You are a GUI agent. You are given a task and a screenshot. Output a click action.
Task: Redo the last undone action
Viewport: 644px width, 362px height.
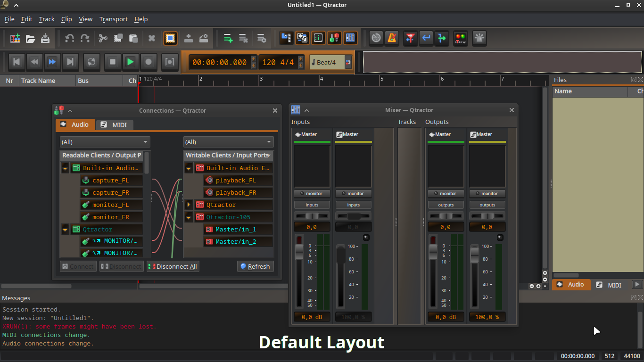[85, 38]
